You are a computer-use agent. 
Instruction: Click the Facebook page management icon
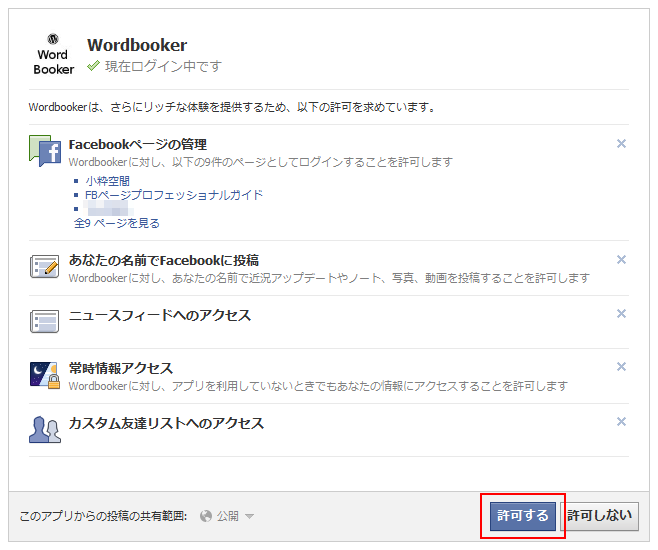click(x=45, y=151)
